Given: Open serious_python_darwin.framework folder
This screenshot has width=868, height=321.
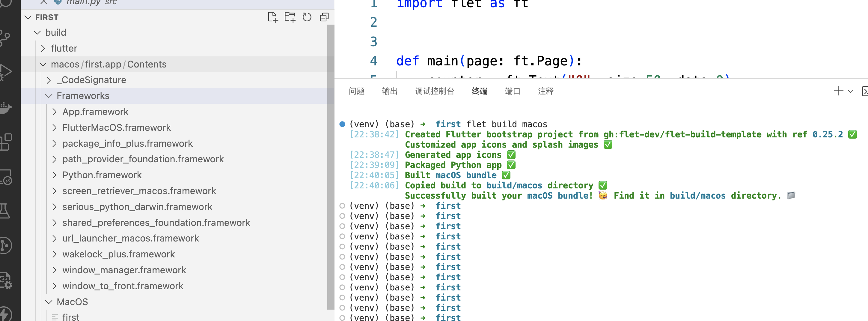Looking at the screenshot, I should 137,207.
